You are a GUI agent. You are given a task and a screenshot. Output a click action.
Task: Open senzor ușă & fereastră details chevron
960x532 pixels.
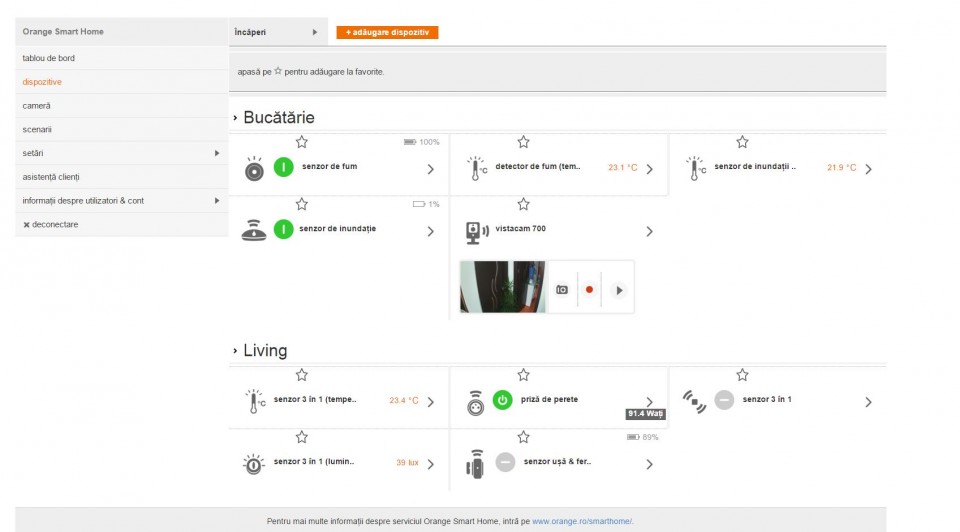650,465
